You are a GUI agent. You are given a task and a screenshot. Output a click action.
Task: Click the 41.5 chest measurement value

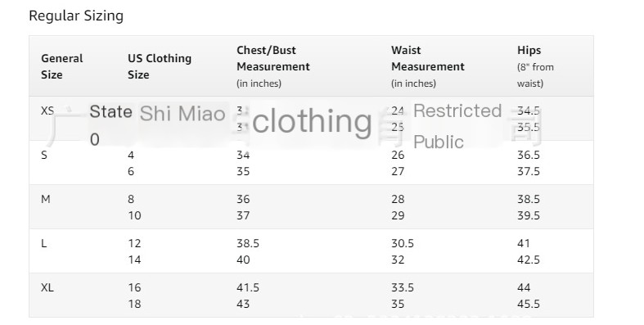[x=248, y=287]
